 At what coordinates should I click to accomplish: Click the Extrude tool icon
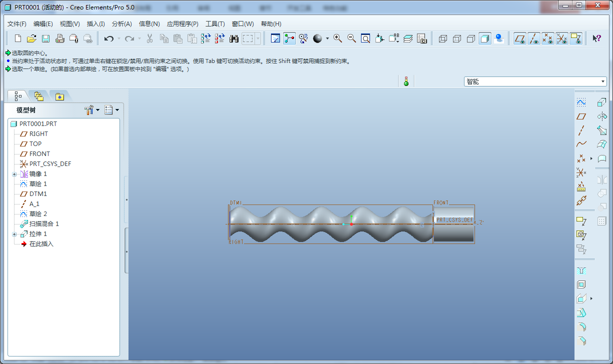pos(601,102)
